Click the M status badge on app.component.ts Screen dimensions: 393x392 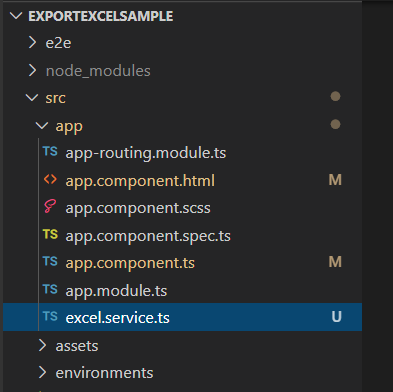pyautogui.click(x=335, y=262)
